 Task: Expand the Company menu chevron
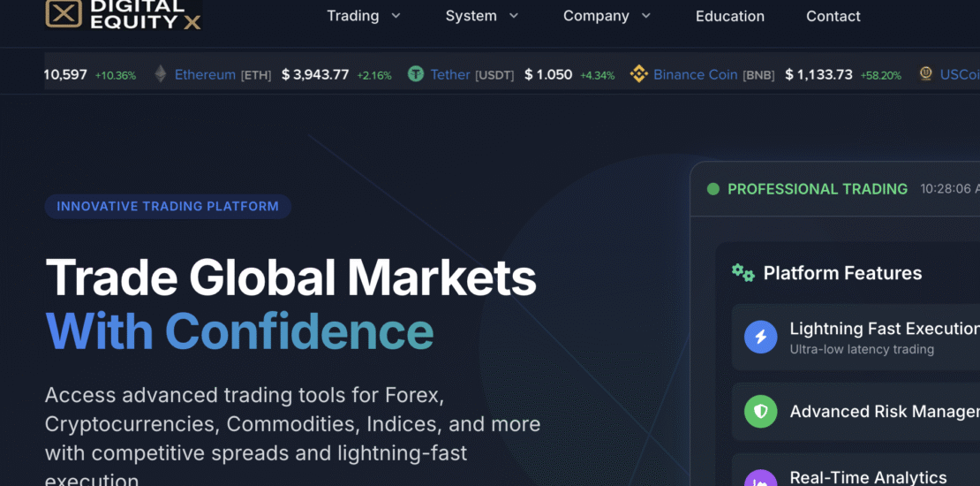646,16
